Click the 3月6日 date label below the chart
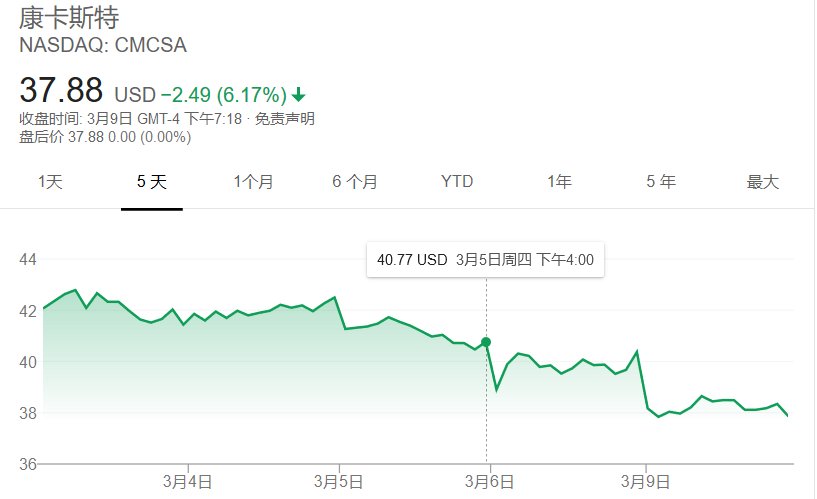817x499 pixels. (487, 481)
